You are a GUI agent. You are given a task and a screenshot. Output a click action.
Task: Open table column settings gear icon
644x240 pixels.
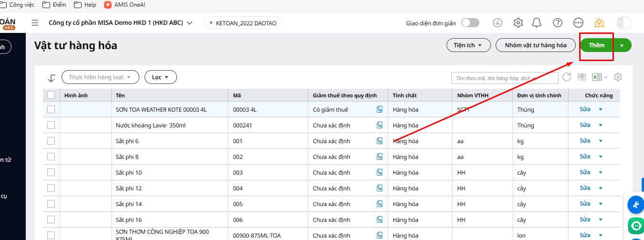(x=618, y=77)
